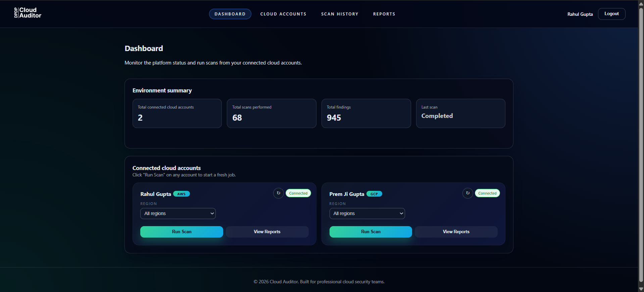Open the Dashboard tab
This screenshot has height=292, width=644.
[x=230, y=14]
